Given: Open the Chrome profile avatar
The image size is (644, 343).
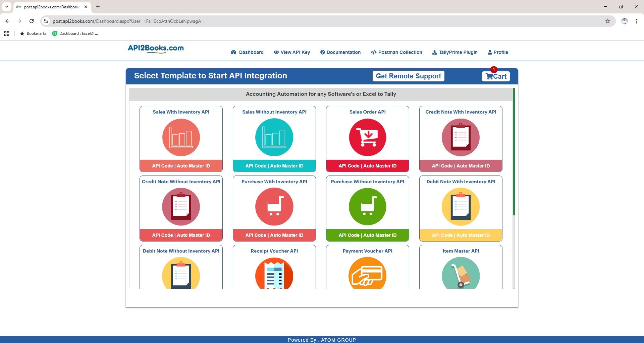Looking at the screenshot, I should pos(625,21).
